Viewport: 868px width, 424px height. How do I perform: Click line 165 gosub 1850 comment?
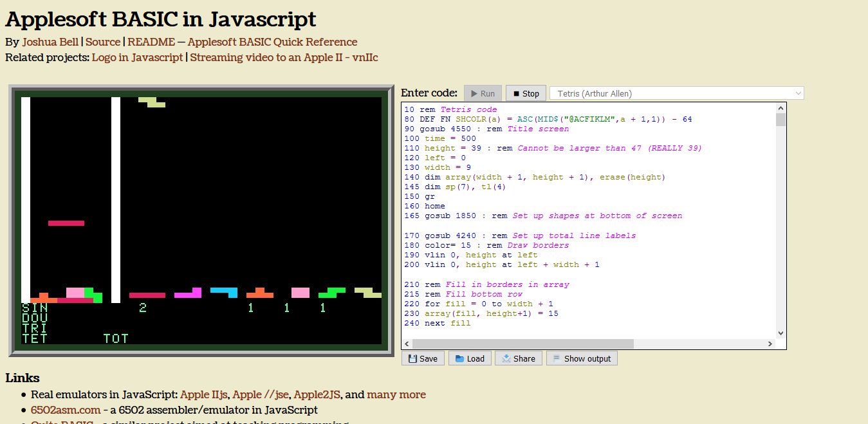pyautogui.click(x=543, y=216)
